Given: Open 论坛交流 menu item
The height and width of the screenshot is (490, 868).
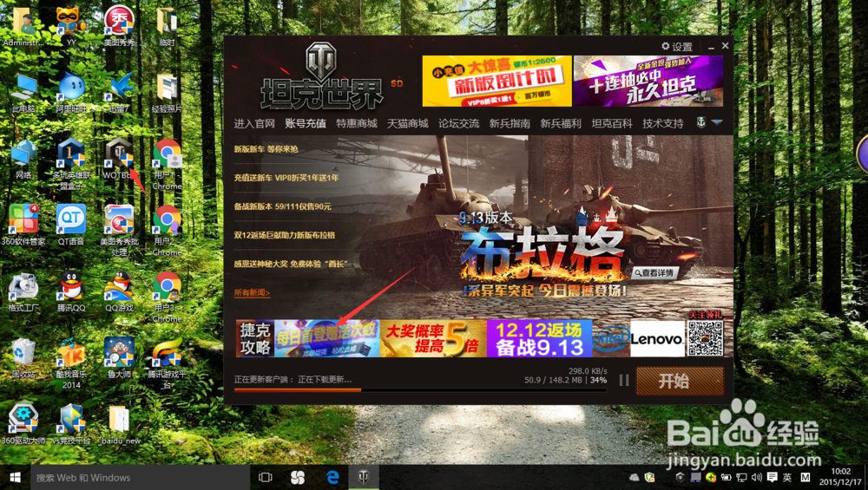Looking at the screenshot, I should pyautogui.click(x=458, y=123).
